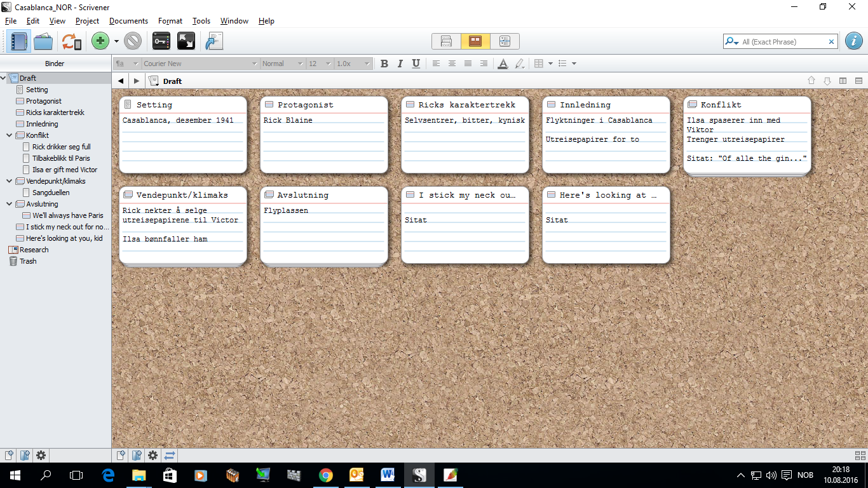
Task: Toggle underline formatting
Action: tap(416, 64)
